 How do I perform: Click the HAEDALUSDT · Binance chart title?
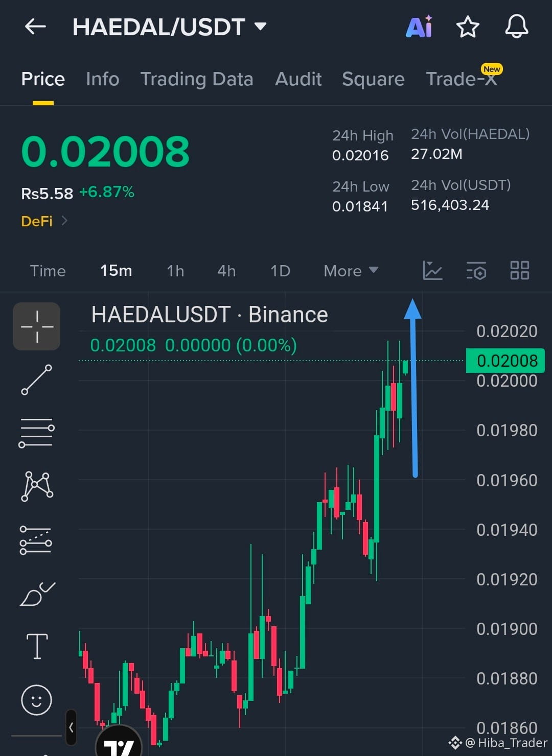(x=210, y=315)
